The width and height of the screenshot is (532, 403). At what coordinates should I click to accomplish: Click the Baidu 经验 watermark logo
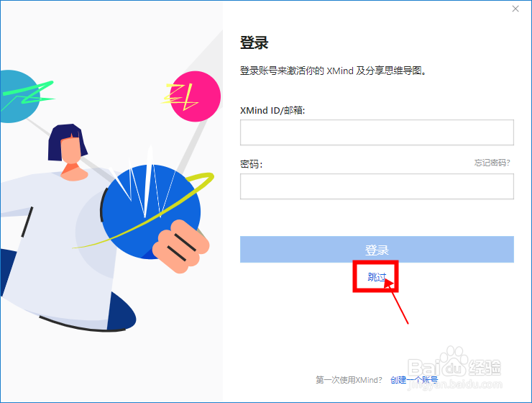[454, 368]
